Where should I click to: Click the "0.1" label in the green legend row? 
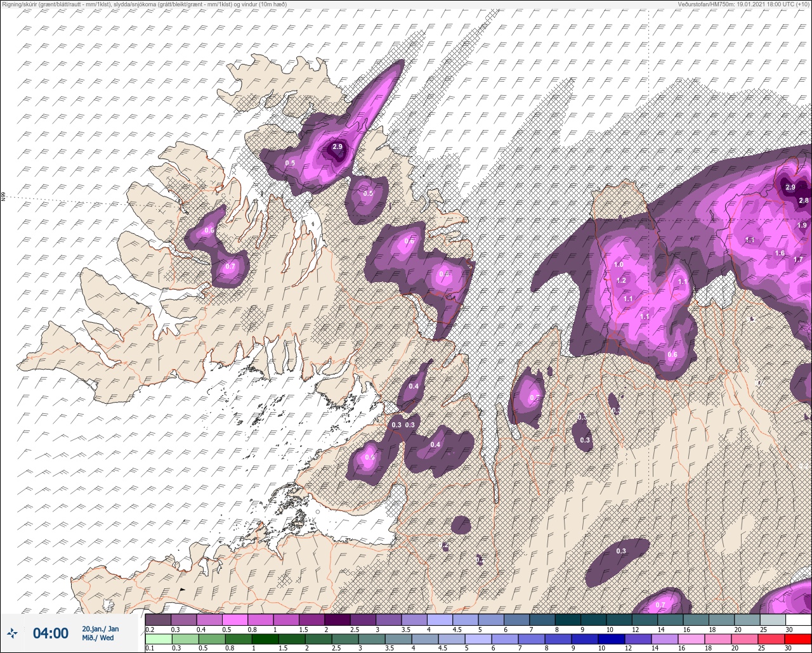(x=150, y=648)
